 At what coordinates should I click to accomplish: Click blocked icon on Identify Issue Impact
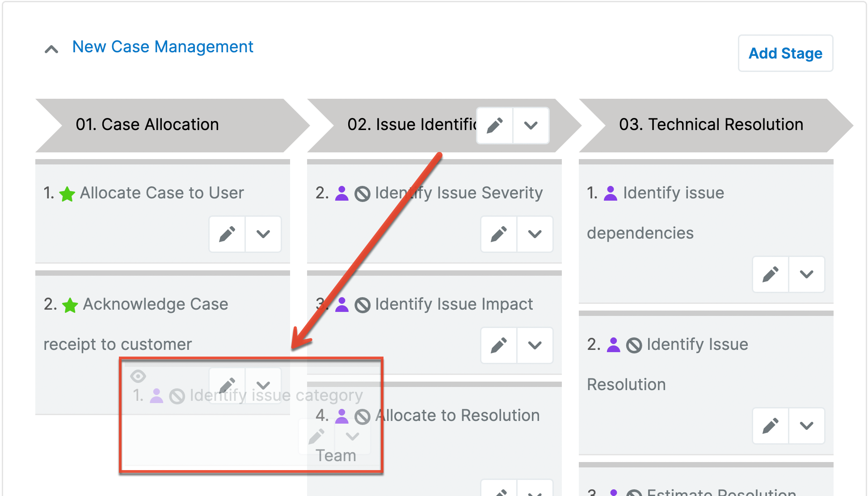tap(362, 305)
